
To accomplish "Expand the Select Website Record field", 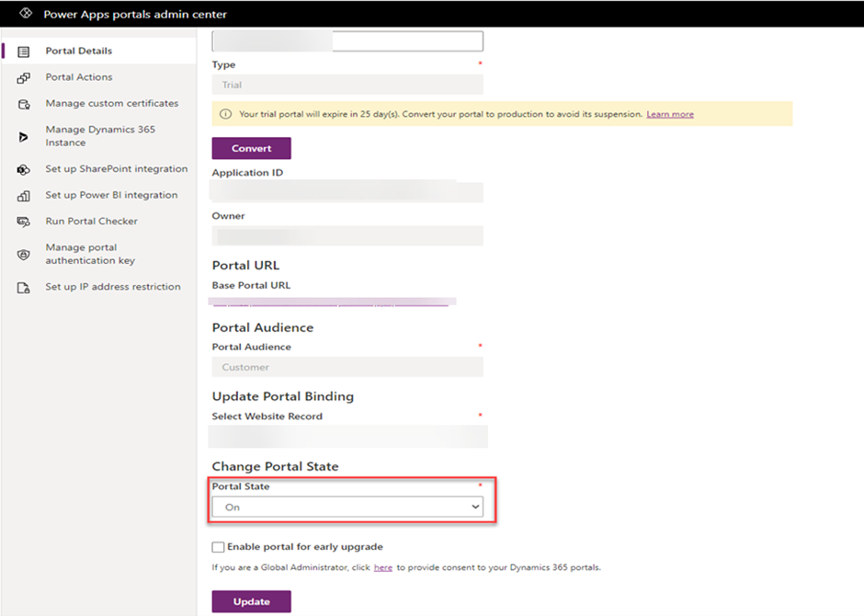I will click(x=347, y=436).
